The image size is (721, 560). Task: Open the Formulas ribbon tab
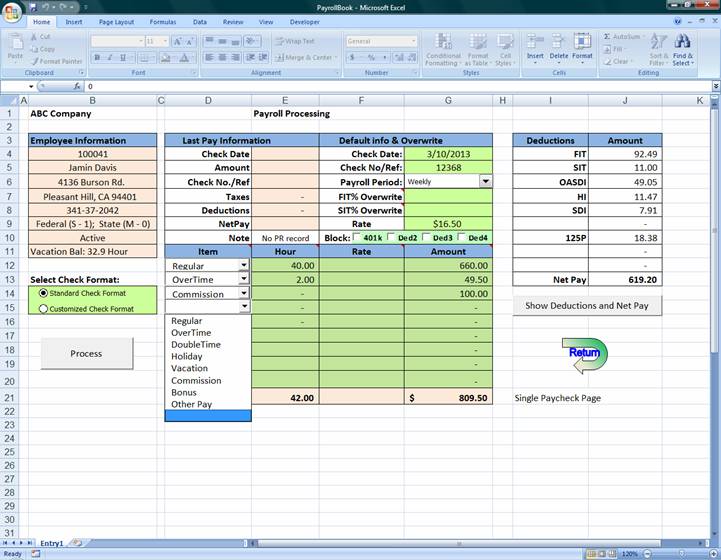click(162, 21)
